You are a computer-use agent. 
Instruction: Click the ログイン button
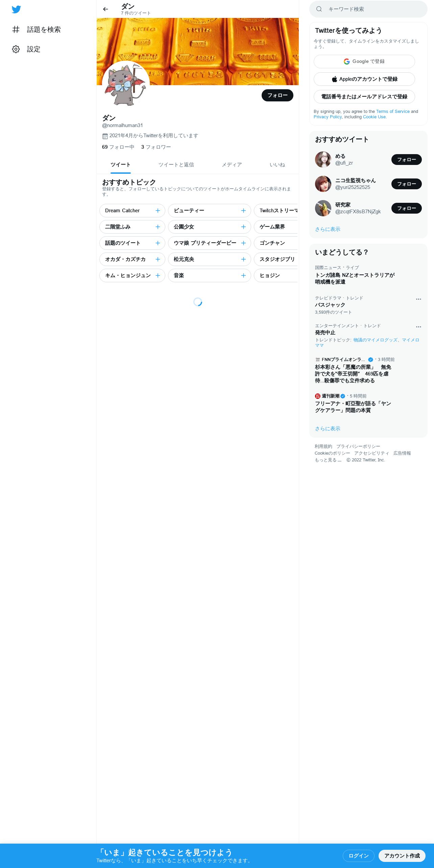[358, 856]
